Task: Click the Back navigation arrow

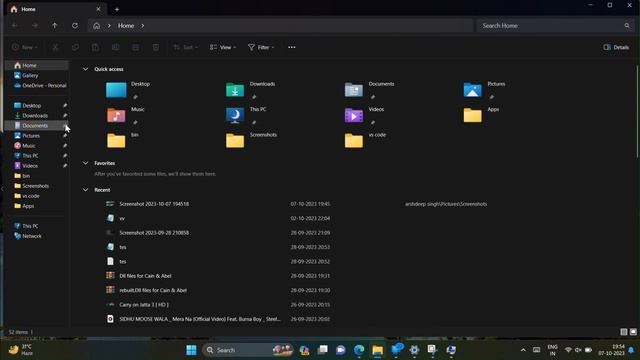Action: tap(15, 26)
